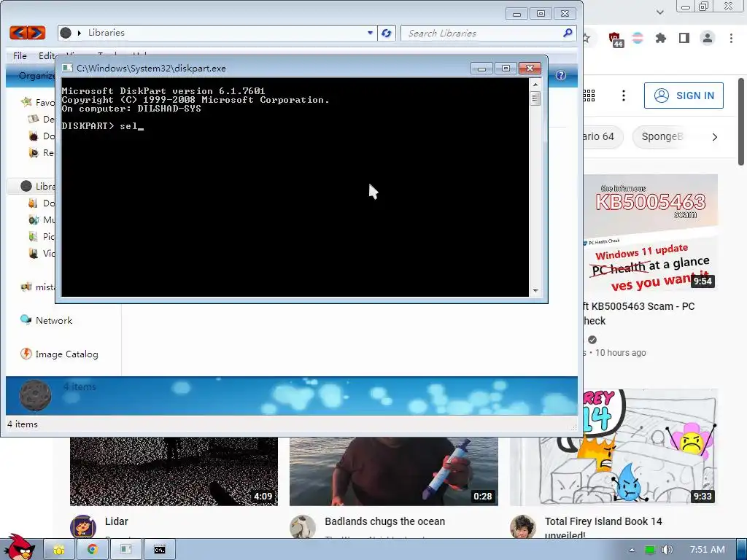The width and height of the screenshot is (747, 560).
Task: Click Total Firey Island Book 14 title
Action: point(603,527)
